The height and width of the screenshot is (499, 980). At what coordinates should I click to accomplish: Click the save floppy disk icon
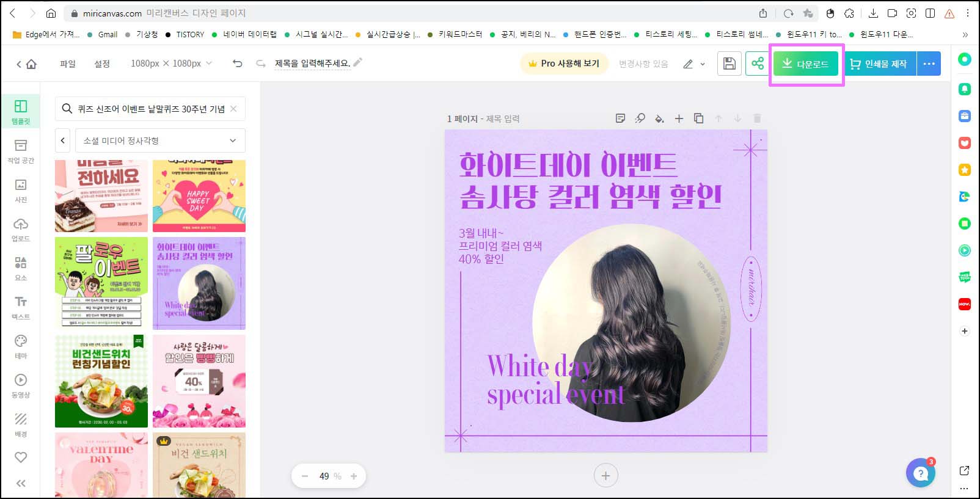point(729,64)
